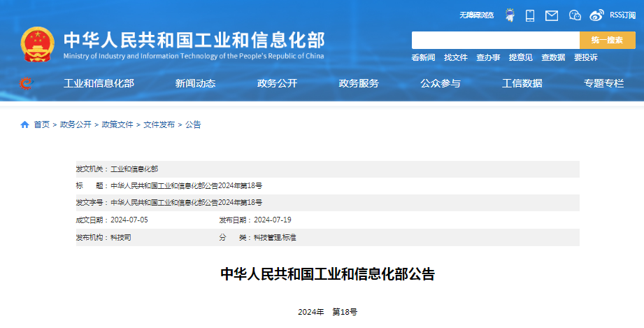
Task: Select the 标题 row announcement title text
Action: pos(186,186)
